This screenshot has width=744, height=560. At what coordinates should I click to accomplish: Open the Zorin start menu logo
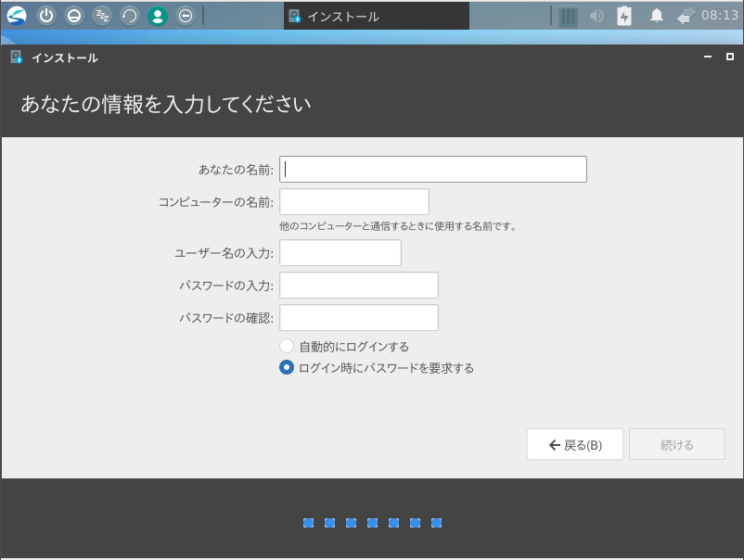(17, 16)
